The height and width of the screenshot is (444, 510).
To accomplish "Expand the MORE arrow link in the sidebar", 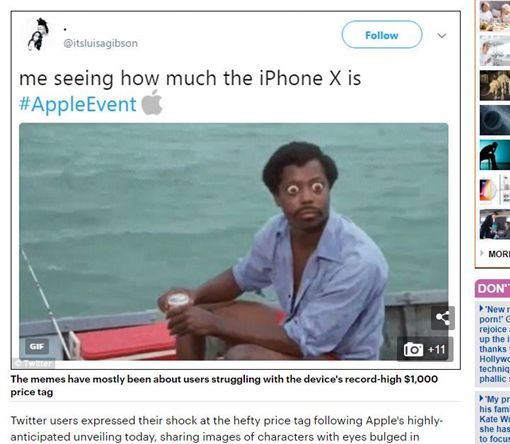I will tap(495, 254).
